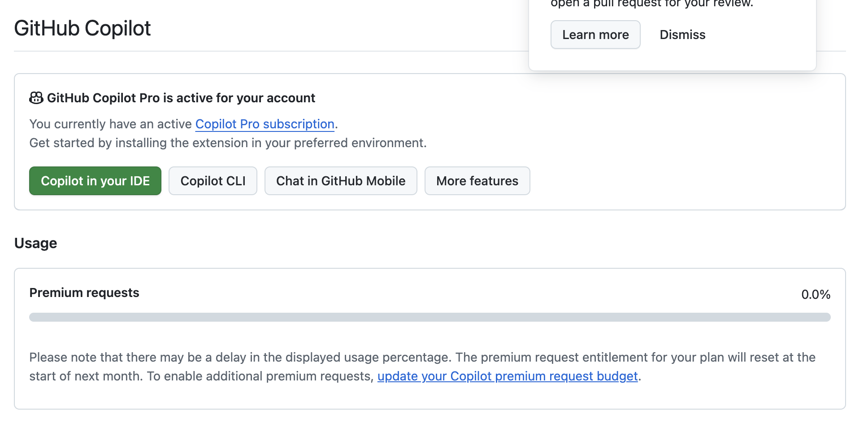The width and height of the screenshot is (868, 428).
Task: Click the 'open a pull request' popup text
Action: click(652, 4)
